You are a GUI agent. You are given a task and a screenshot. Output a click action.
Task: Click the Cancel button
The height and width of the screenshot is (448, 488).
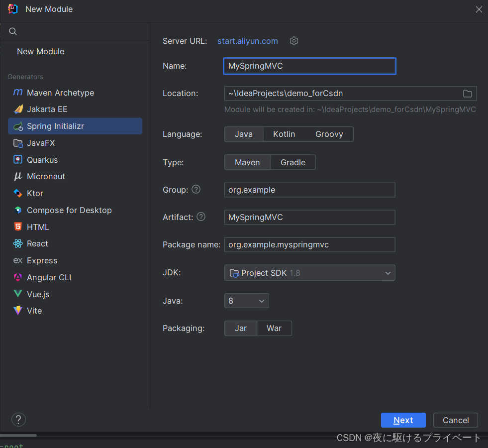[456, 420]
